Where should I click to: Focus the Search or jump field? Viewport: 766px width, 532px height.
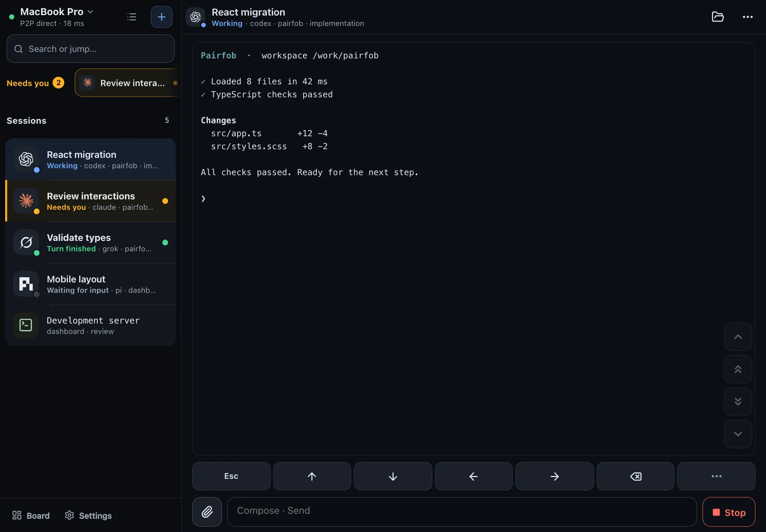click(90, 49)
